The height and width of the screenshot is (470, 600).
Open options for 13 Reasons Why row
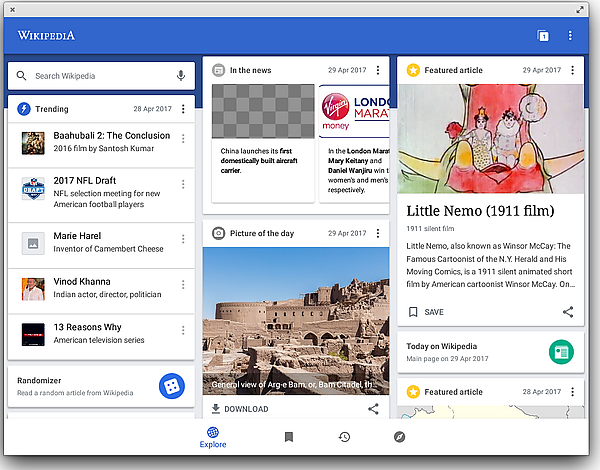183,330
